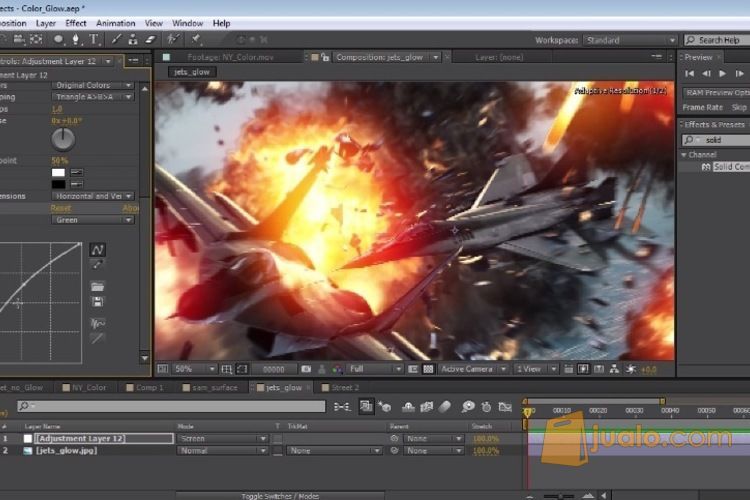
Task: Select the Ellipse shape tool
Action: [58, 40]
